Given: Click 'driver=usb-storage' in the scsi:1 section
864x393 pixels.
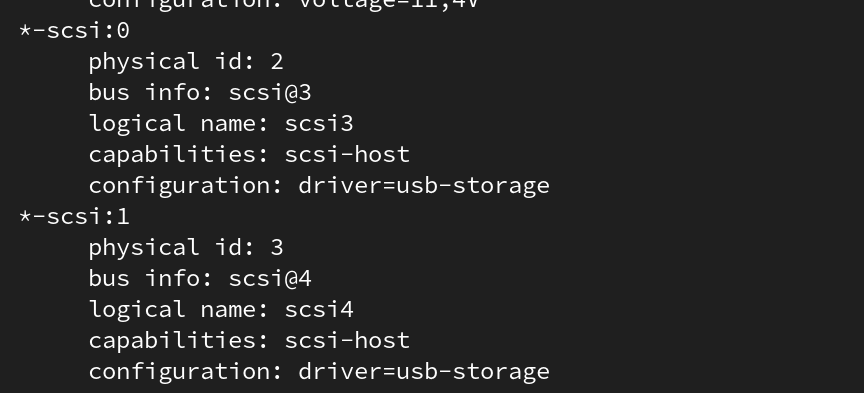Looking at the screenshot, I should [424, 372].
